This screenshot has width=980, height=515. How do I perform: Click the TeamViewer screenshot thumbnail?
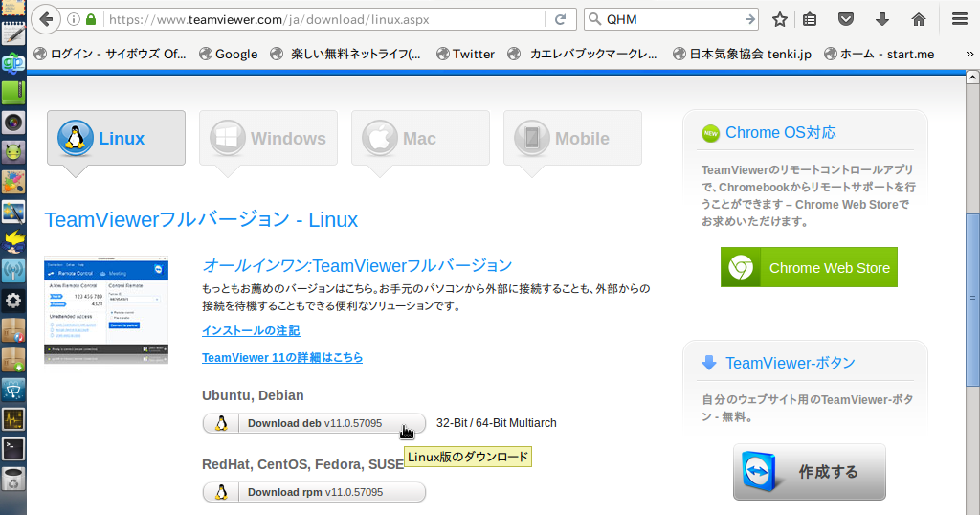click(x=106, y=309)
